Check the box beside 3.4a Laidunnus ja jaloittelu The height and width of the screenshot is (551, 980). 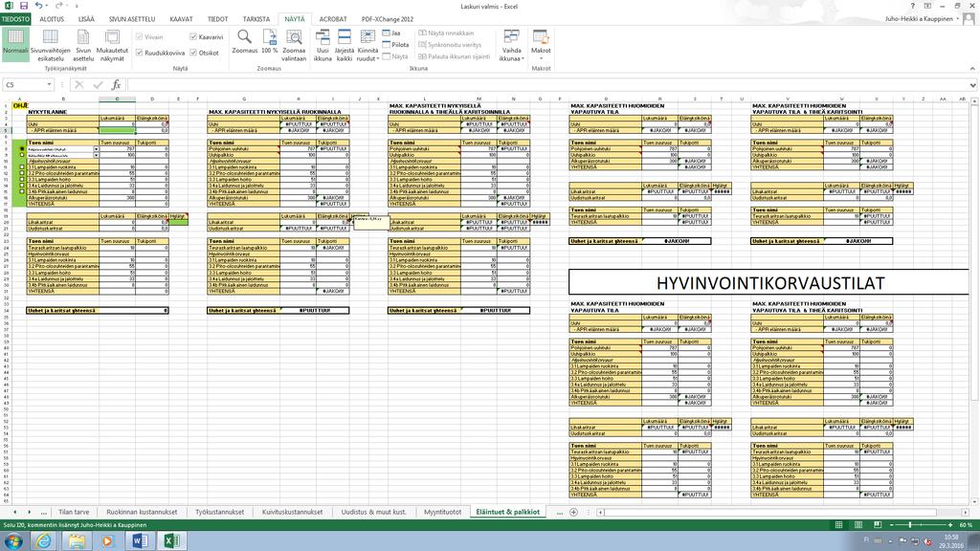click(x=22, y=186)
